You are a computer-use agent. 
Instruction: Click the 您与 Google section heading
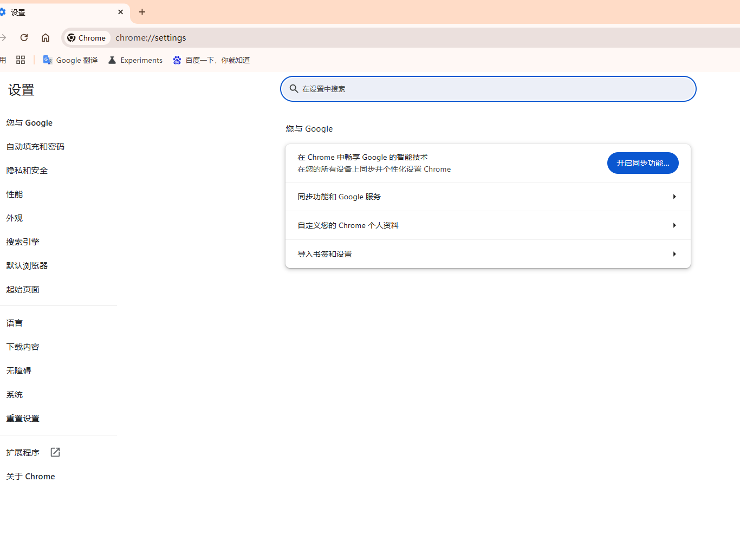pyautogui.click(x=309, y=129)
